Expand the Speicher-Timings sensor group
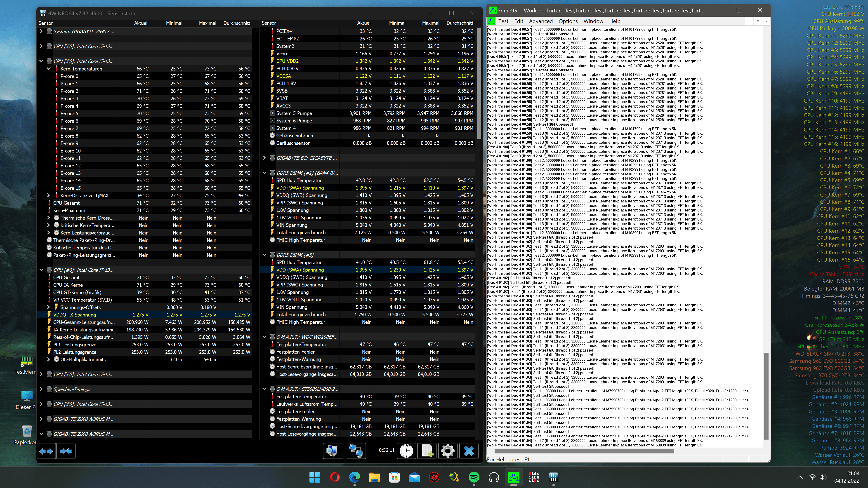 click(41, 389)
